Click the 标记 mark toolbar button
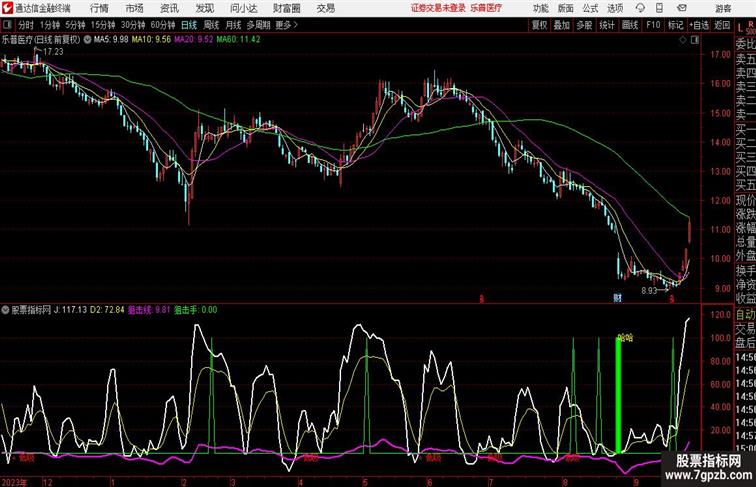Screen dimensions: 756x487 click(x=675, y=25)
